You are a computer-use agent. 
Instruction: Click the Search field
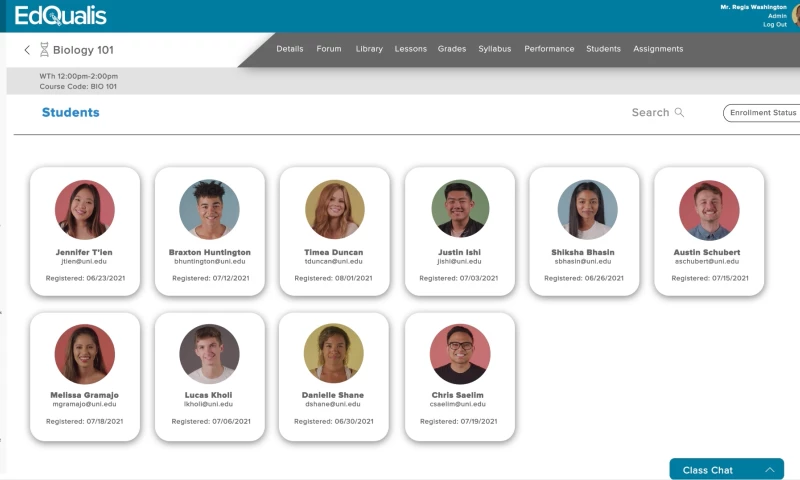(x=657, y=112)
